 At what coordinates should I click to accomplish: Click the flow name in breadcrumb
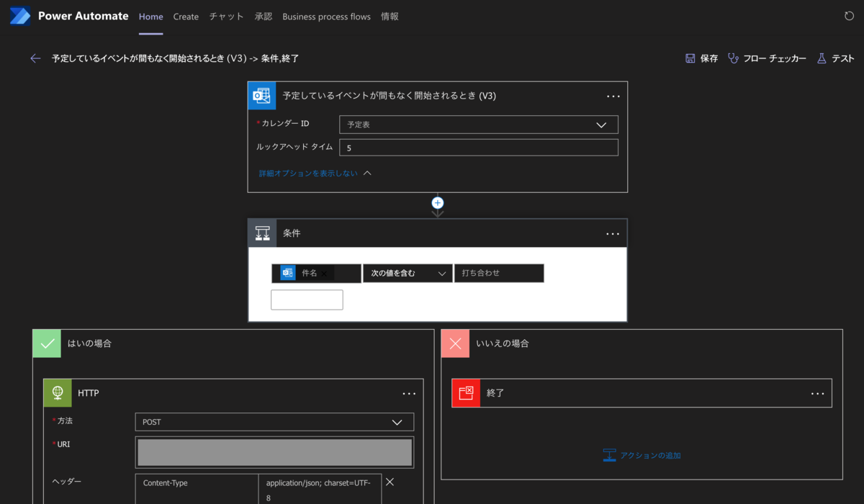coord(175,58)
